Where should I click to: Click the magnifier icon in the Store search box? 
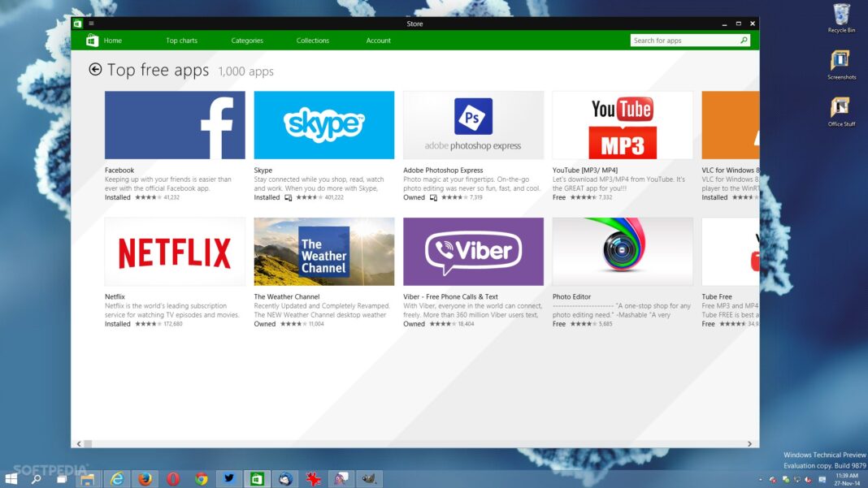click(x=744, y=40)
